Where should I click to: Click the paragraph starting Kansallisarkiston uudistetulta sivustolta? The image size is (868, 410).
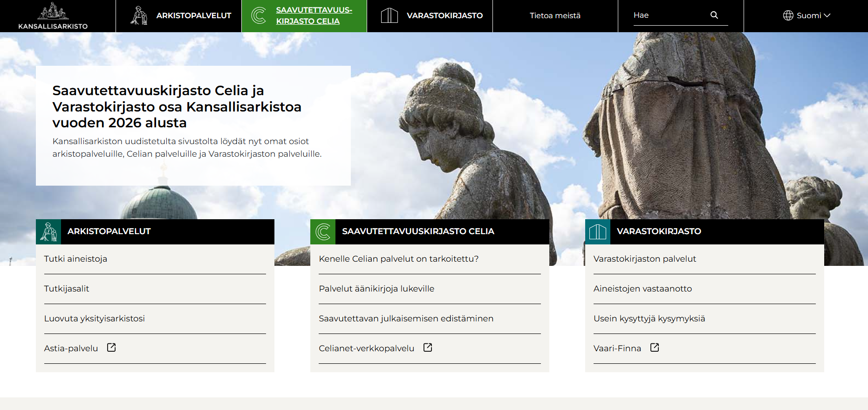point(187,147)
